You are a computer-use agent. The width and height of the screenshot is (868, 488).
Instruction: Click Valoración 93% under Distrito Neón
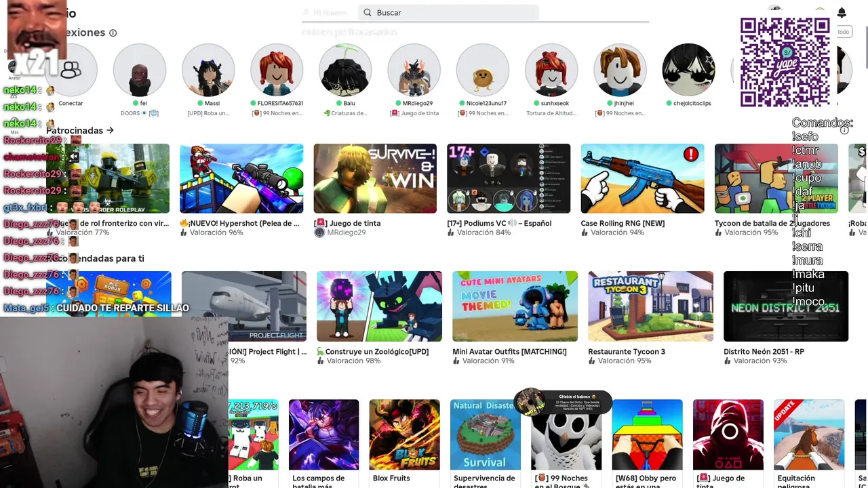tap(760, 361)
